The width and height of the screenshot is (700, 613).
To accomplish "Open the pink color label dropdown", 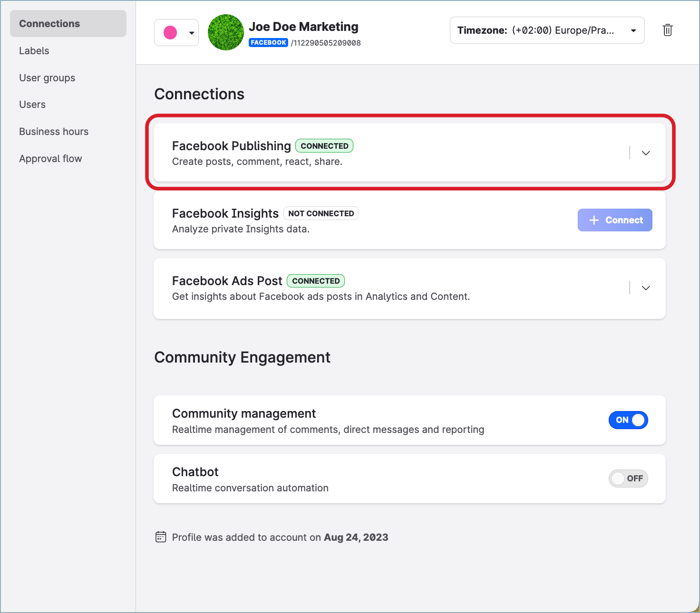I will tap(176, 33).
